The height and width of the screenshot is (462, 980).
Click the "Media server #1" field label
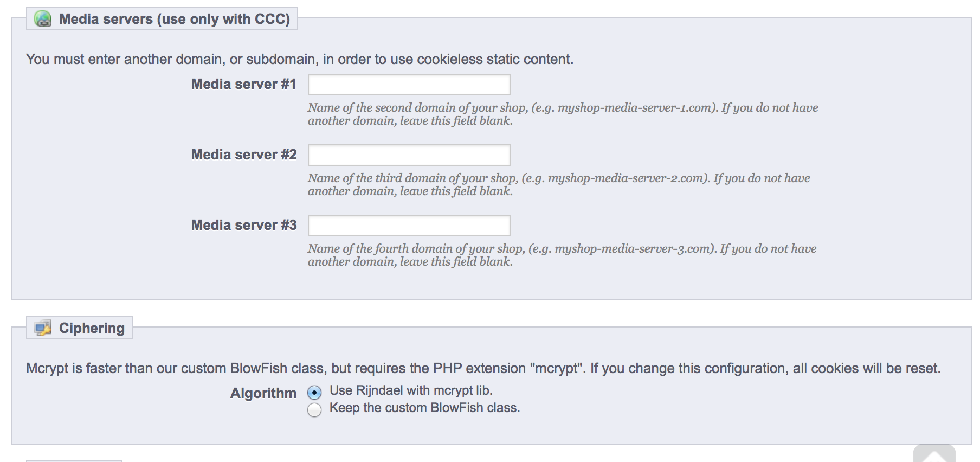243,84
